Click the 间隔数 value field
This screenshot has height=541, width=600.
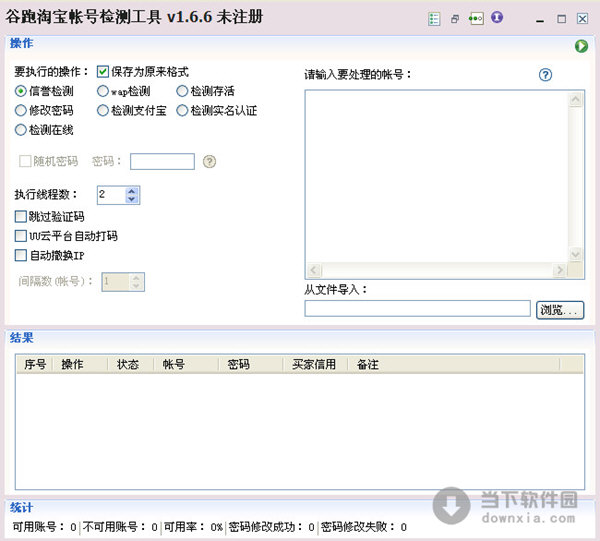coord(116,282)
